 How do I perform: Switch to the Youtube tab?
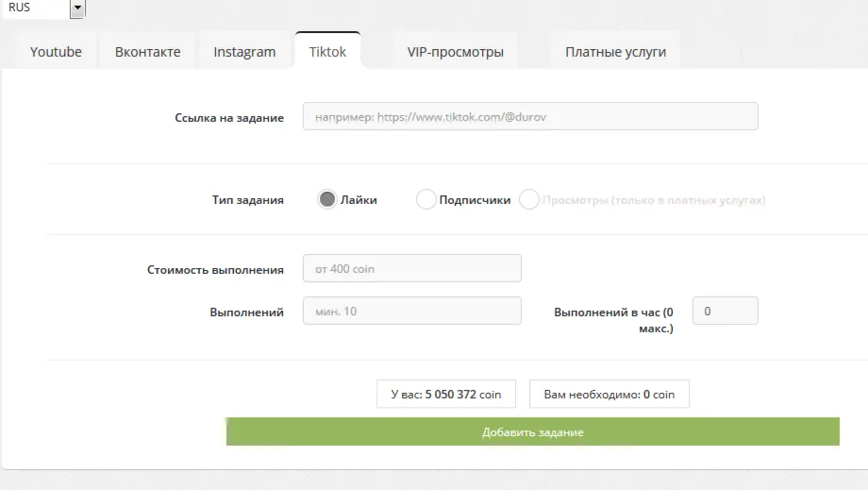click(56, 52)
